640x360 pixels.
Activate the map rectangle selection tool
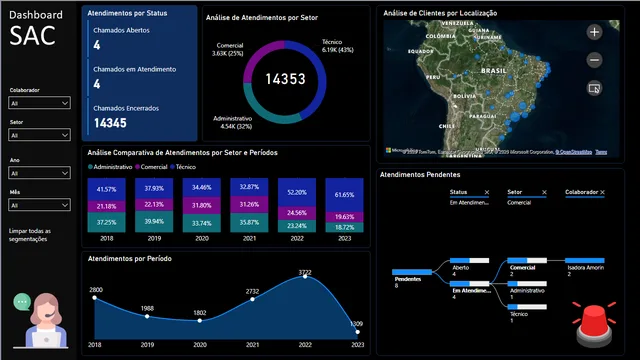click(594, 88)
